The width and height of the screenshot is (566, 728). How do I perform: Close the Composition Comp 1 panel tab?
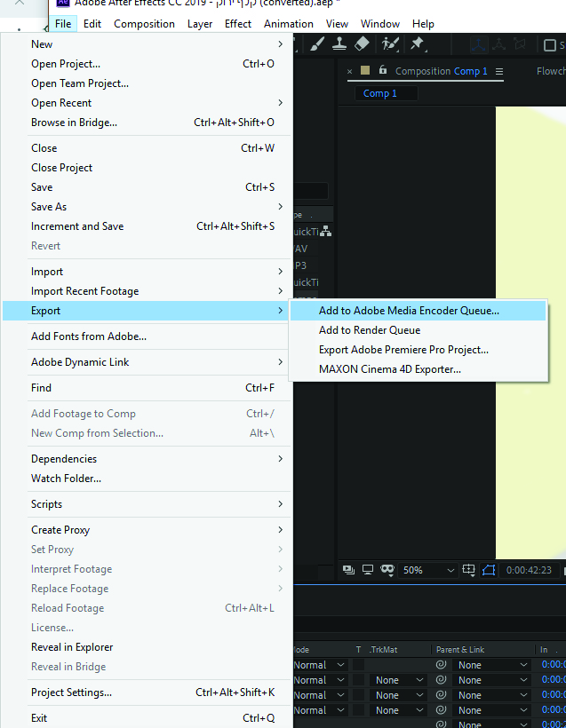point(349,72)
